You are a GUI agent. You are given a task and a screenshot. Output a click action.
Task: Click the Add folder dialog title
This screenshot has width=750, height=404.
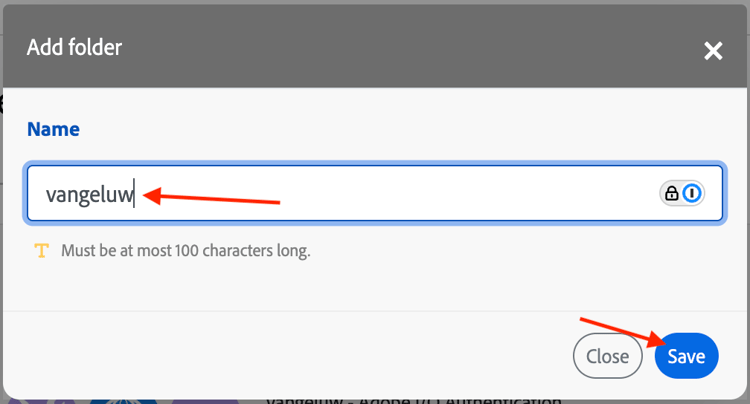pyautogui.click(x=75, y=47)
